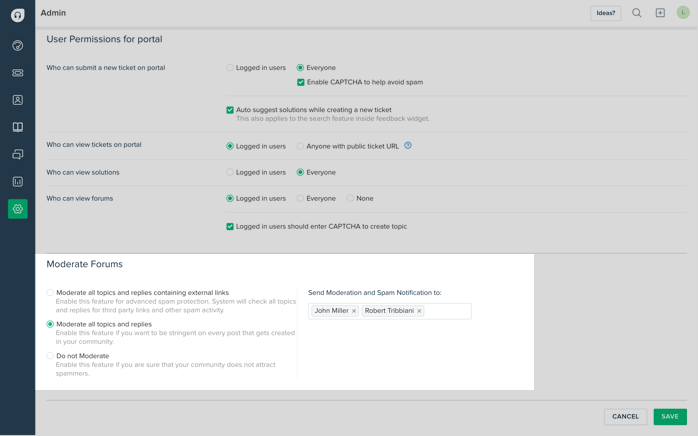698x436 pixels.
Task: Disable the Enable CAPTCHA to avoid spam checkbox
Action: pyautogui.click(x=301, y=82)
